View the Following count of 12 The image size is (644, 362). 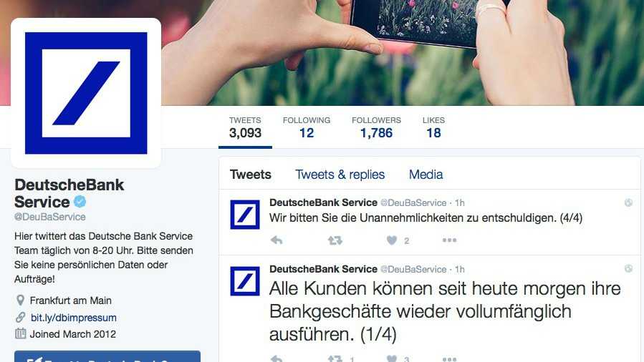tap(307, 127)
